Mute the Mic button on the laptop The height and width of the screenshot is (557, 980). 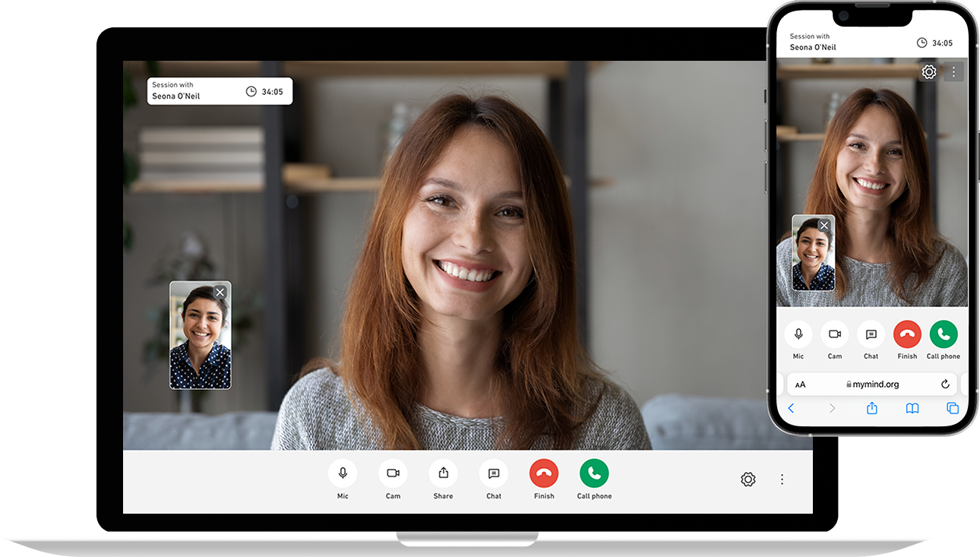(343, 473)
